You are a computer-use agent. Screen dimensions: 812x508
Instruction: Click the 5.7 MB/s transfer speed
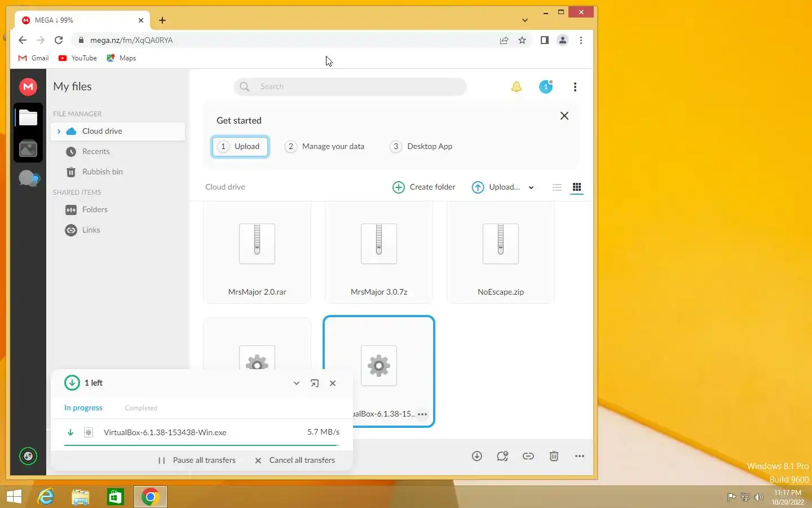coord(323,432)
